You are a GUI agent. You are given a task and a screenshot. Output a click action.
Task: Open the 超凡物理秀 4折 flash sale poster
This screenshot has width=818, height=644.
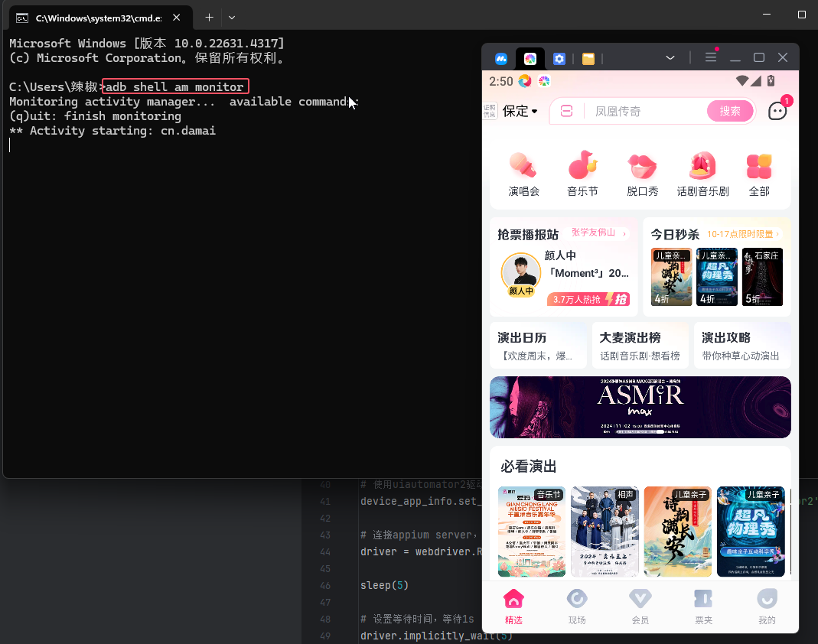coord(717,277)
